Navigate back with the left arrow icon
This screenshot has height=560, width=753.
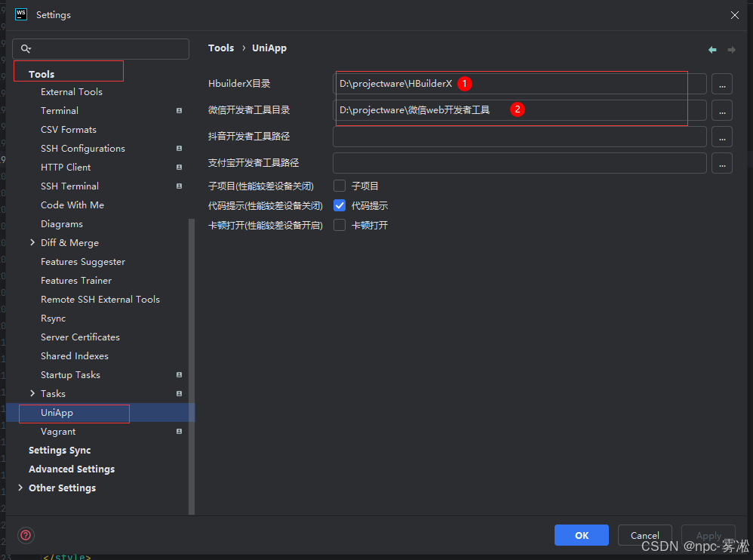712,50
